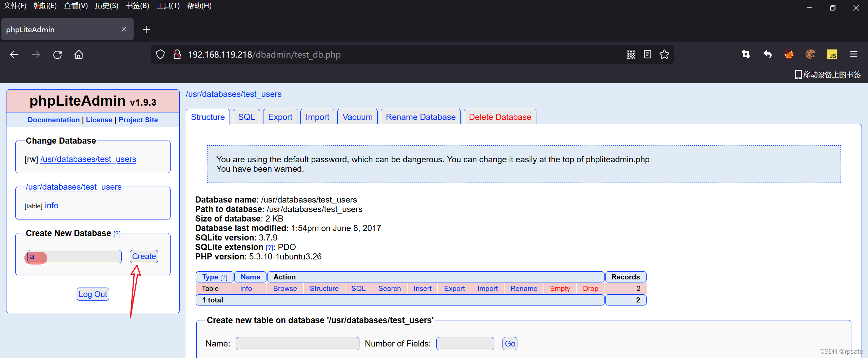
Task: Open the tracking protection shield icon
Action: click(x=160, y=55)
